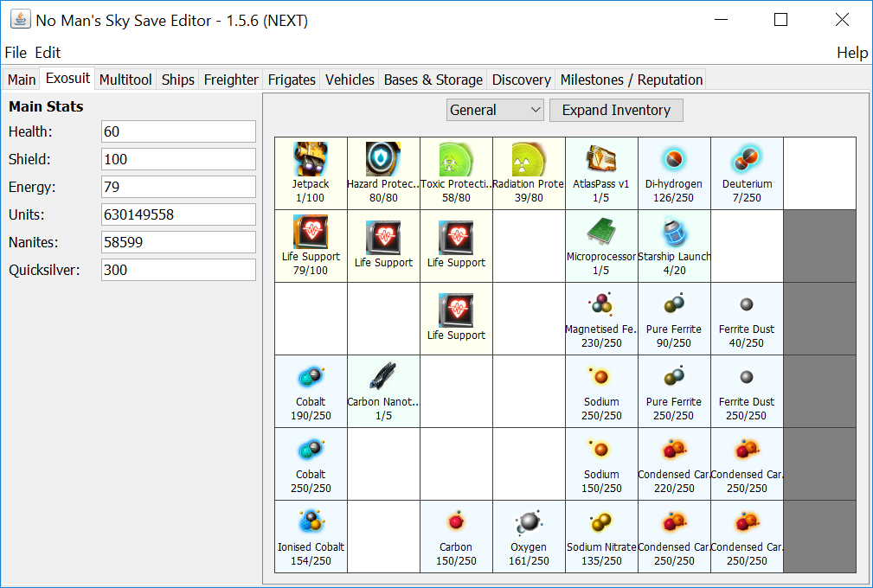
Task: Select Life Support module under Toxic Protection
Action: click(x=456, y=246)
